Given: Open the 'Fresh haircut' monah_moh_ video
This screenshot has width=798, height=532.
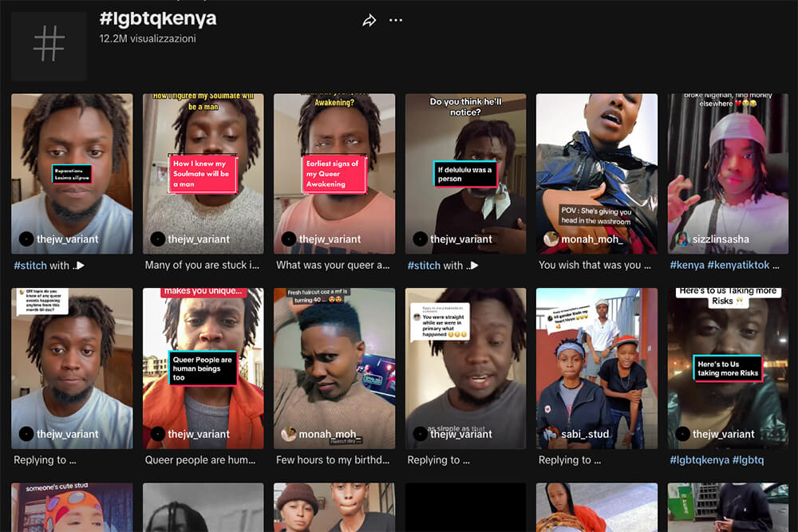Looking at the screenshot, I should coord(334,368).
